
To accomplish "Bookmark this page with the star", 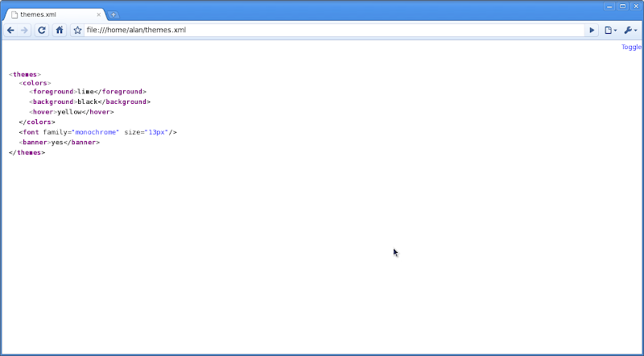I will click(77, 30).
